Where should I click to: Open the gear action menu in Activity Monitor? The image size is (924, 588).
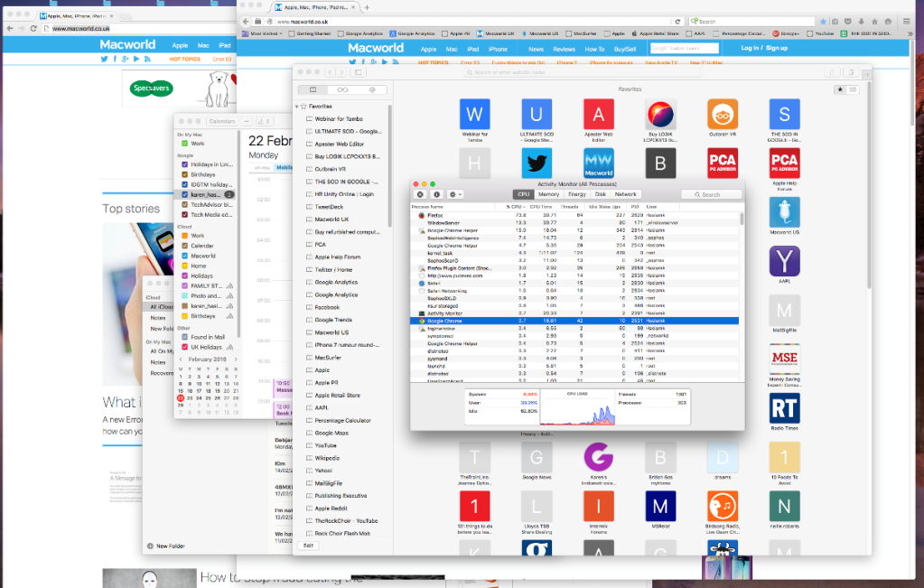455,194
